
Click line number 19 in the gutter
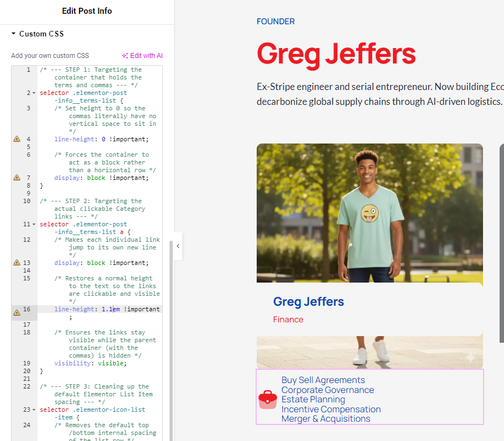(26, 363)
